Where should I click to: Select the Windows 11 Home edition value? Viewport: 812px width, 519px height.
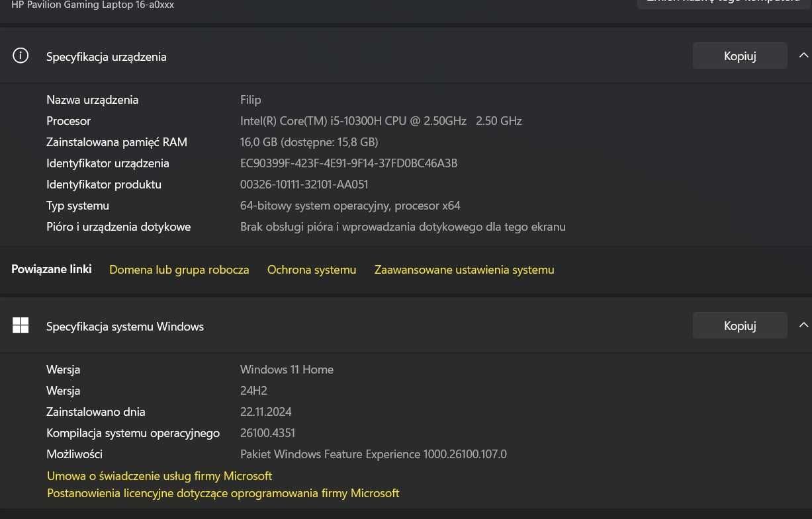[x=287, y=370]
